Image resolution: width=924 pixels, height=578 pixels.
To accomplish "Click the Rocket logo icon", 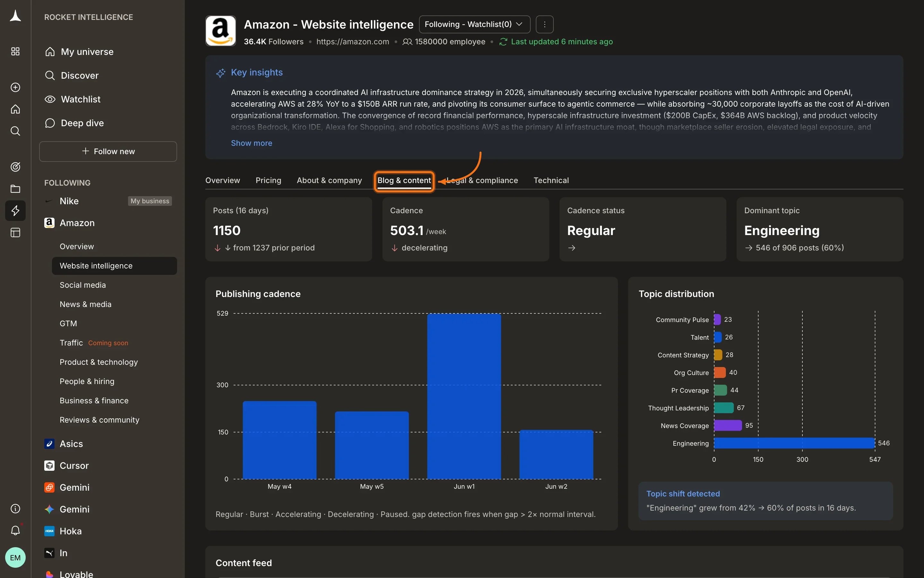I will (x=15, y=16).
